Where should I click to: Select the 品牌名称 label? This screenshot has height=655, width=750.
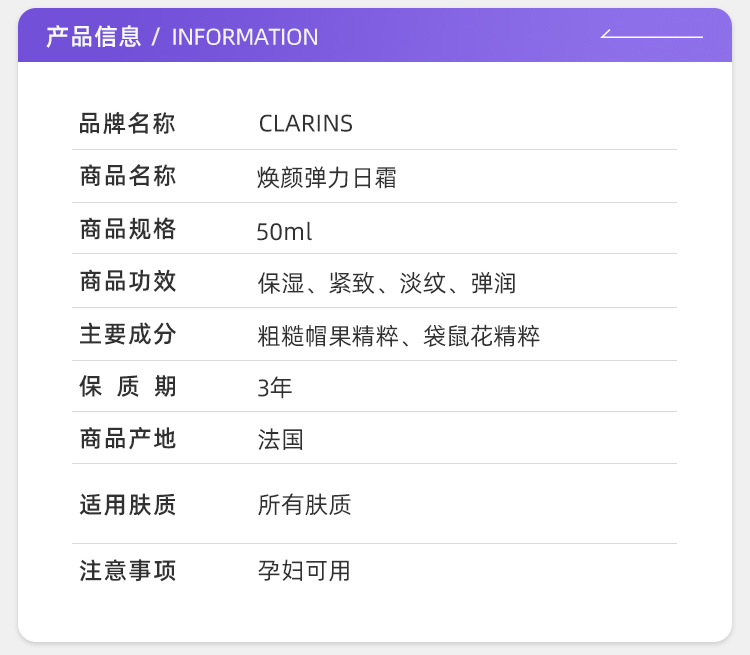click(x=128, y=124)
